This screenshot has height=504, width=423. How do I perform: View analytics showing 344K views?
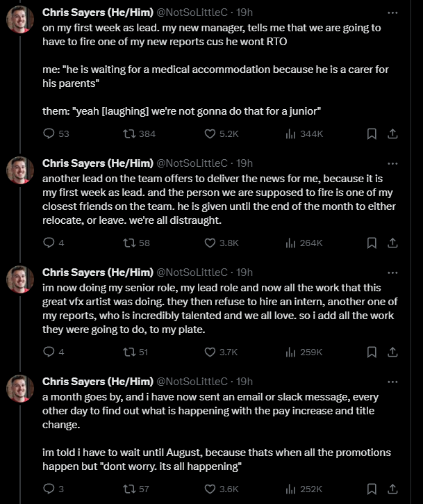[304, 133]
